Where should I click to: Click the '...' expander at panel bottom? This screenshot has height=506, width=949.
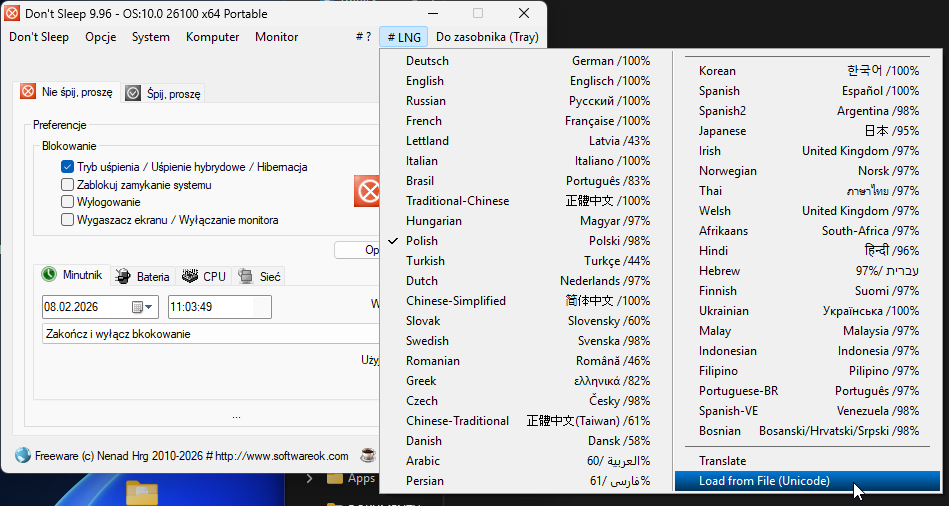[x=237, y=416]
